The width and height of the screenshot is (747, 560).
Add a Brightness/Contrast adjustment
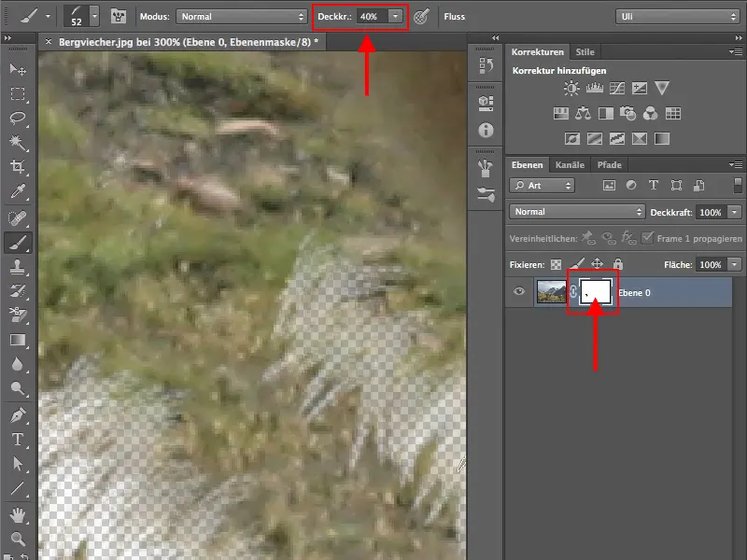pos(571,88)
